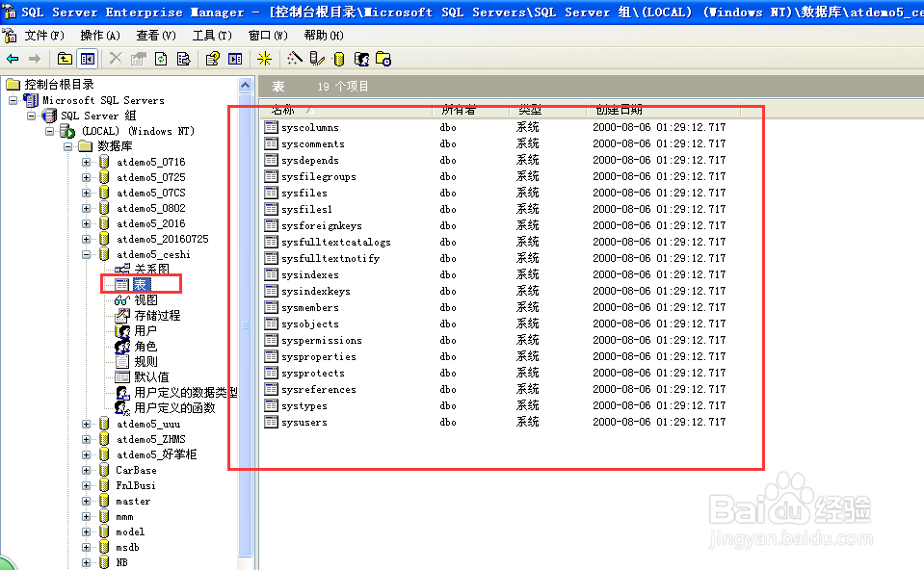The height and width of the screenshot is (570, 924).
Task: Click the master database cylinder icon
Action: (x=104, y=501)
